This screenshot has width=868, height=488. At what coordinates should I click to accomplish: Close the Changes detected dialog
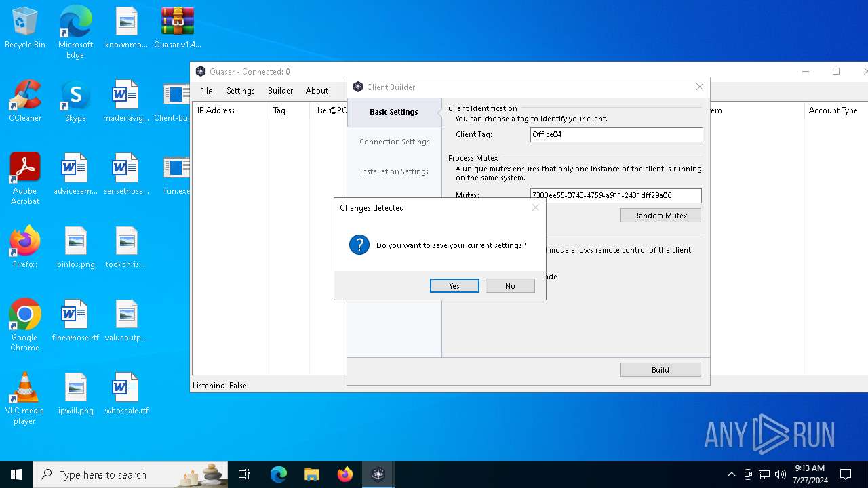(536, 207)
